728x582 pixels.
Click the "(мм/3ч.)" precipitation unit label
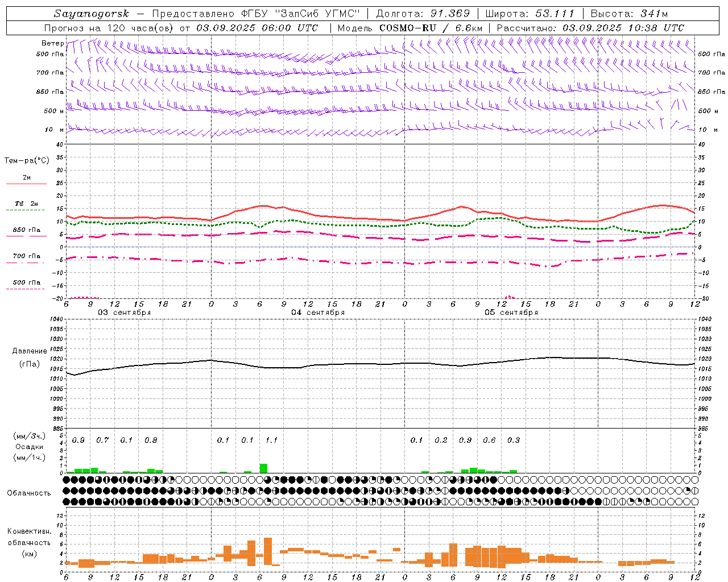(30, 436)
